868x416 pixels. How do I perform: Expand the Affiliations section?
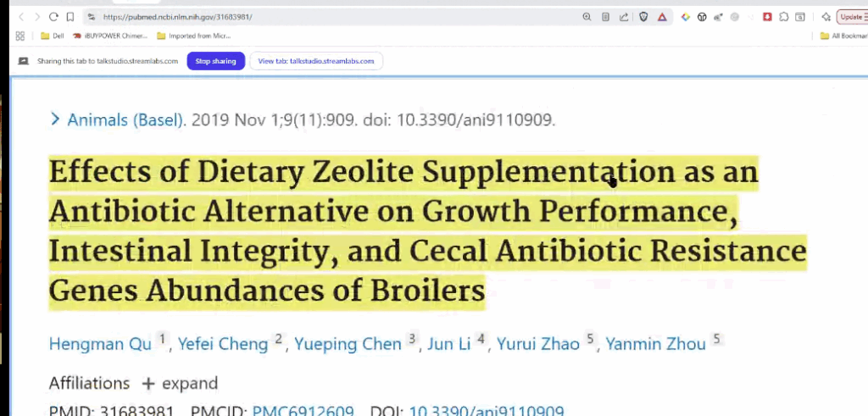tap(180, 383)
